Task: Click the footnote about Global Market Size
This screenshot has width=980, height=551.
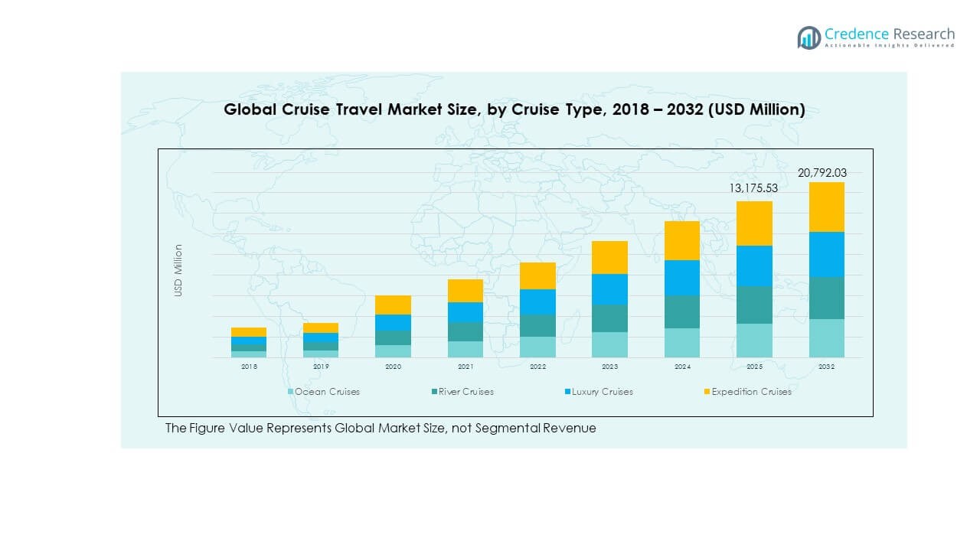Action: pyautogui.click(x=380, y=429)
